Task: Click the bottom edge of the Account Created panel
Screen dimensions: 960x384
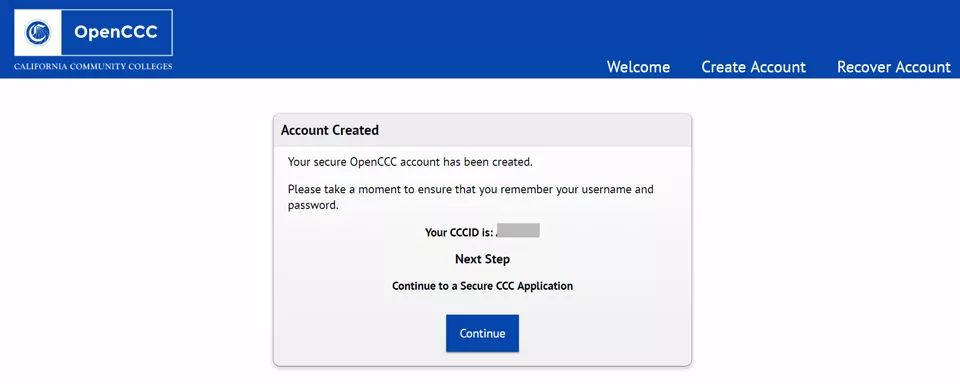Action: 482,366
